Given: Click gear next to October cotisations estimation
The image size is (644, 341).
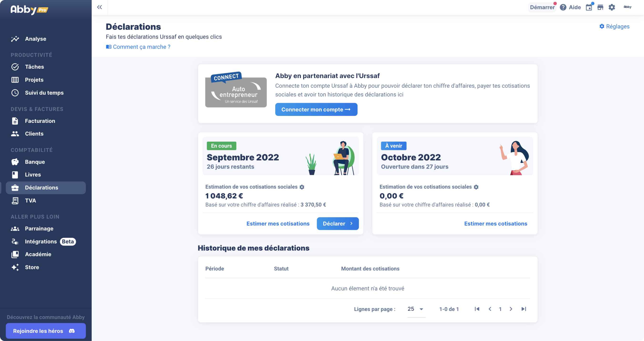Looking at the screenshot, I should click(x=476, y=187).
